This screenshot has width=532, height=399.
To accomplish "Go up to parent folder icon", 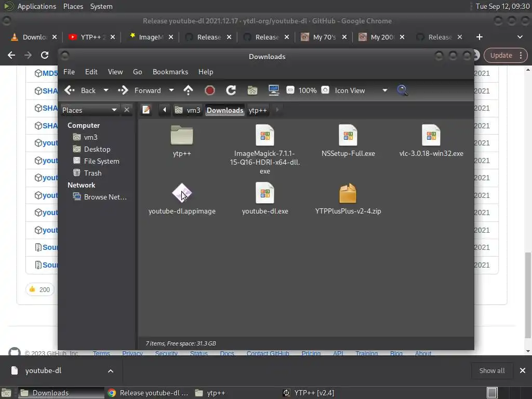I will click(x=188, y=90).
